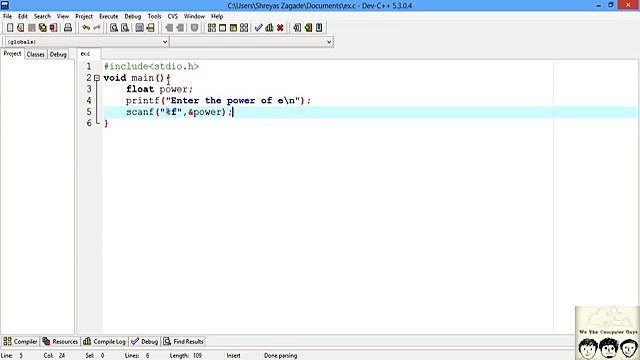Open the Resources bottom tab
The image size is (640, 360).
tap(60, 342)
